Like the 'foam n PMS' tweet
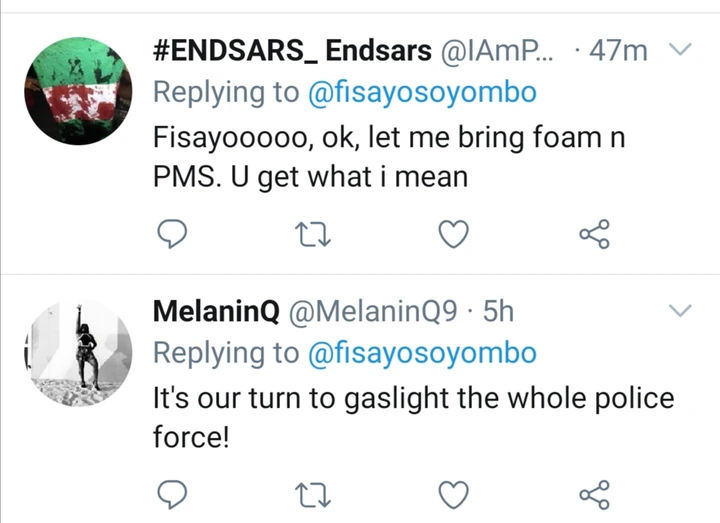Viewport: 720px width, 523px height. pos(455,234)
